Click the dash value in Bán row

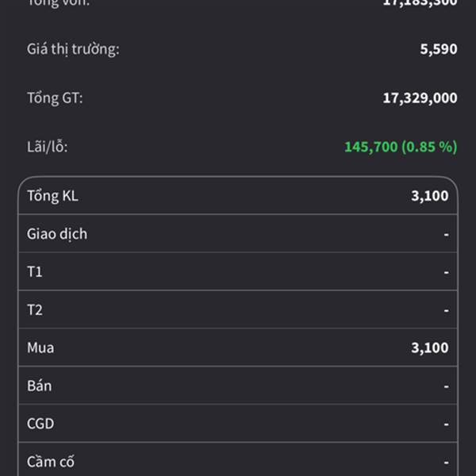446,386
